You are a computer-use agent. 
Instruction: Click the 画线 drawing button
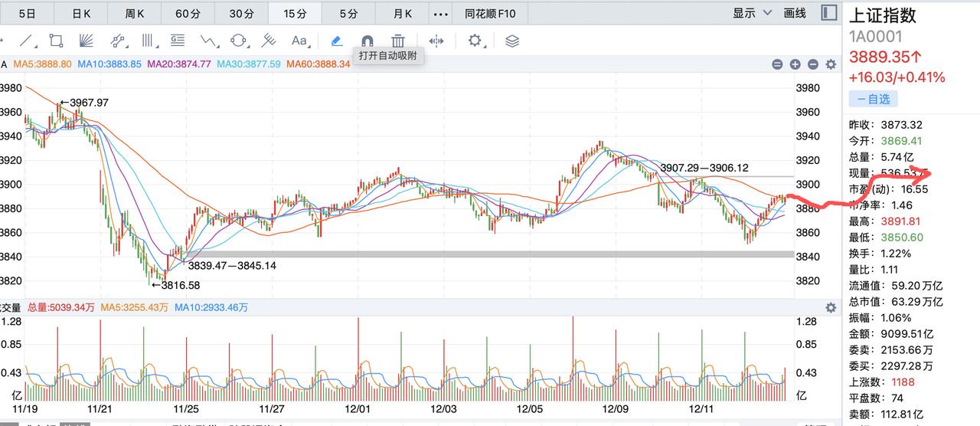(795, 13)
